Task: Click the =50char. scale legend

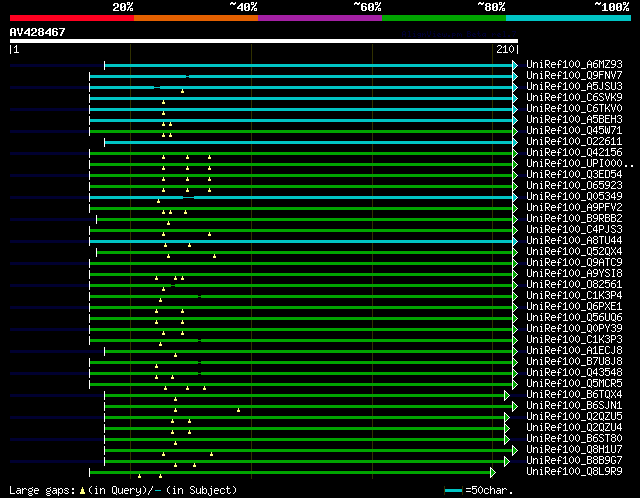Action: [x=479, y=490]
